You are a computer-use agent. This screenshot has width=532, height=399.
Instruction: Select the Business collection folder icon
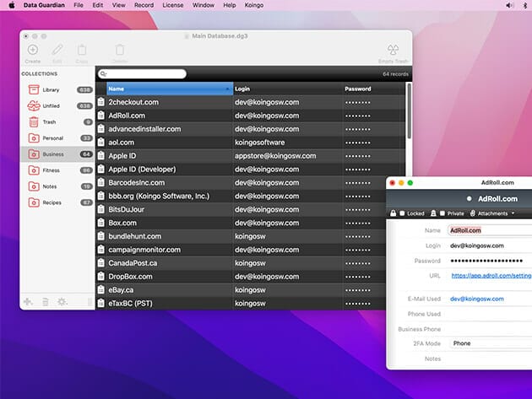pyautogui.click(x=33, y=154)
